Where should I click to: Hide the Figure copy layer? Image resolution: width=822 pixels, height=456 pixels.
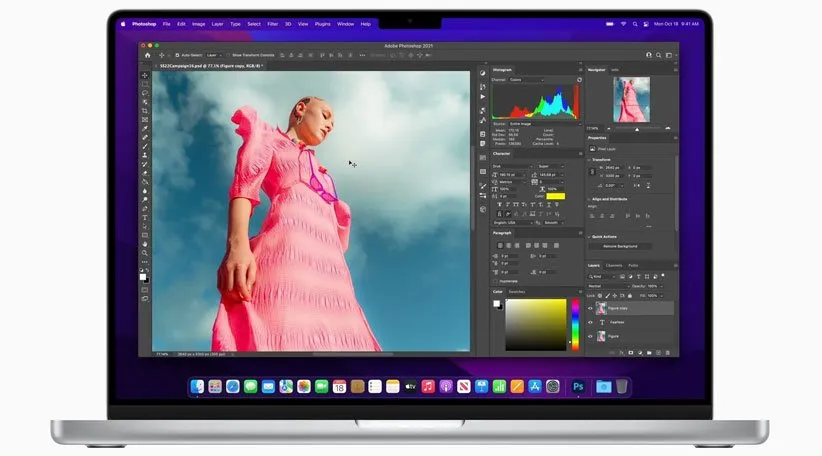(x=590, y=308)
